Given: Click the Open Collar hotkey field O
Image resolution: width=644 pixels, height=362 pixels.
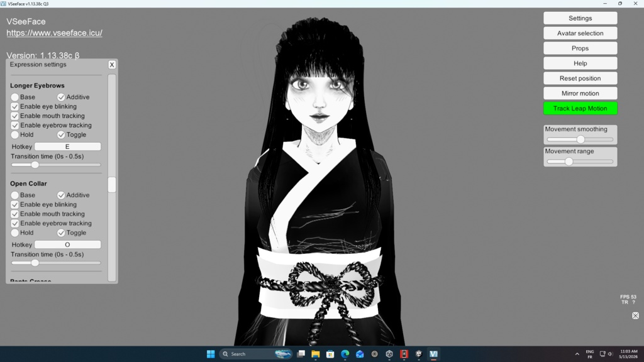Looking at the screenshot, I should click(x=67, y=244).
